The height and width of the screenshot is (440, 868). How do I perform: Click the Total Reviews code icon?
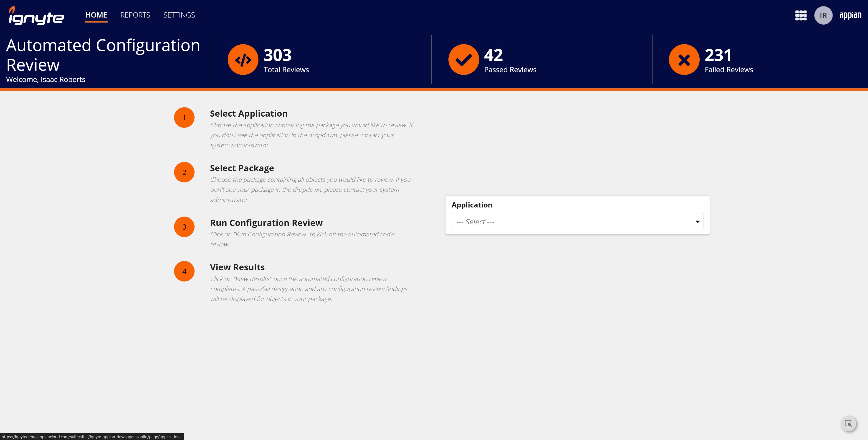(x=243, y=60)
